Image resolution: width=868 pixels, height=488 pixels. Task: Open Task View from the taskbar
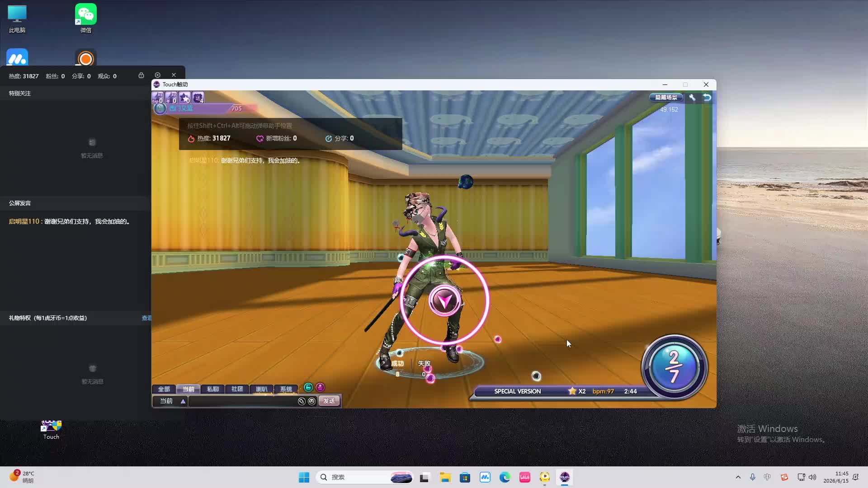424,477
